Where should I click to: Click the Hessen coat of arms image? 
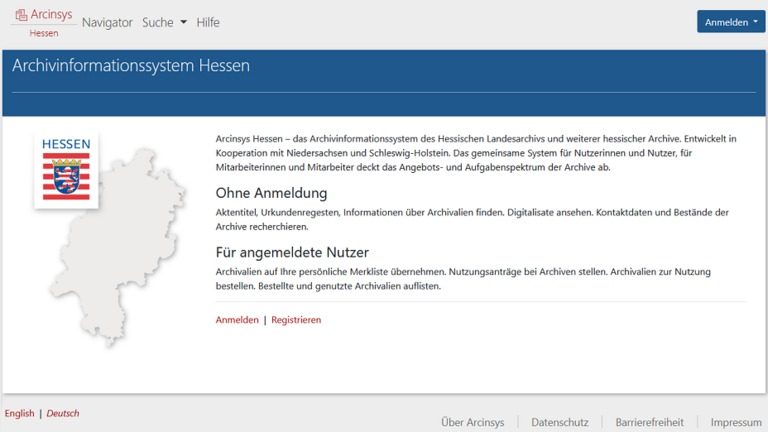pyautogui.click(x=66, y=169)
